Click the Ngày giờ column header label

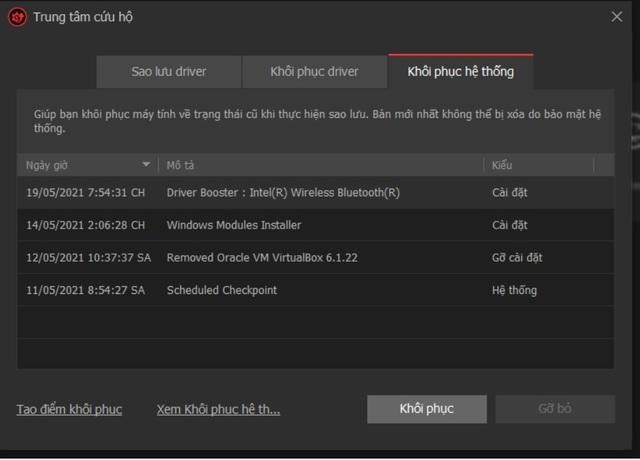pyautogui.click(x=47, y=165)
